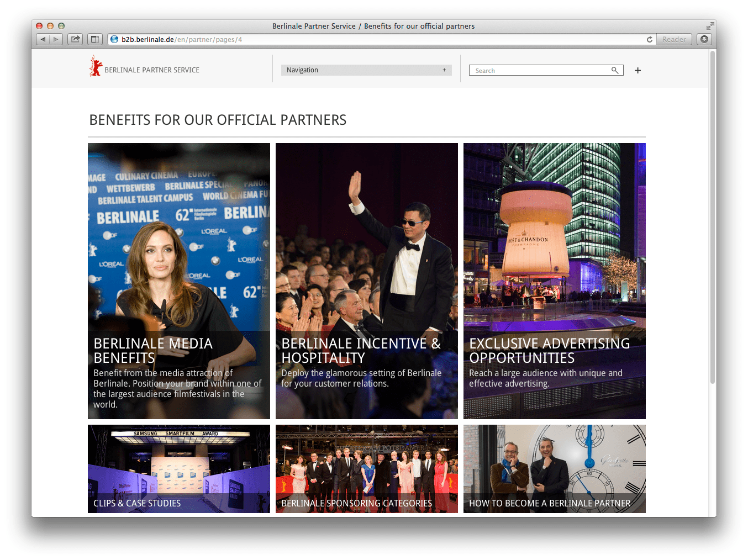Show the bookmarks sidebar icon
This screenshot has width=748, height=560.
pos(95,39)
